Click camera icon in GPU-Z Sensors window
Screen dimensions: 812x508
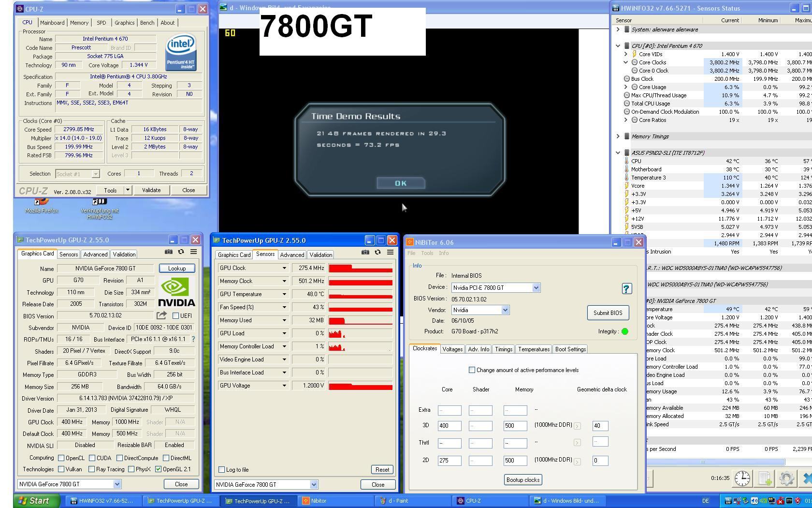point(365,252)
